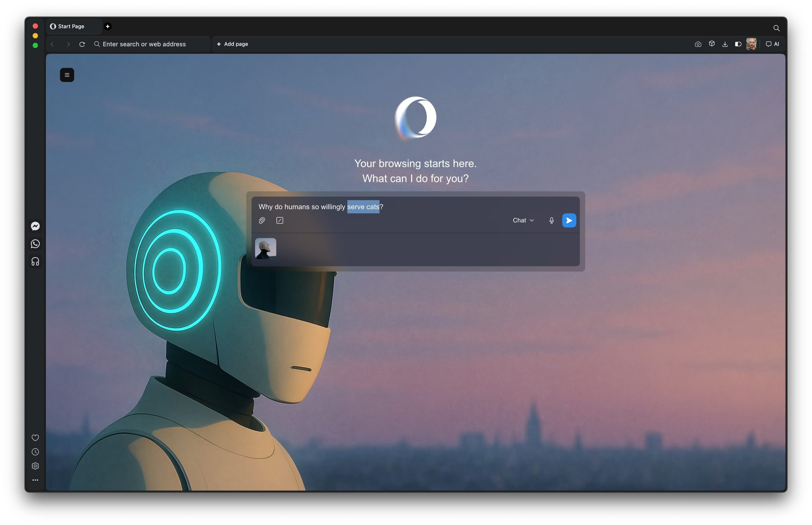The height and width of the screenshot is (525, 812).
Task: Open WhatsApp from the sidebar
Action: click(x=35, y=244)
